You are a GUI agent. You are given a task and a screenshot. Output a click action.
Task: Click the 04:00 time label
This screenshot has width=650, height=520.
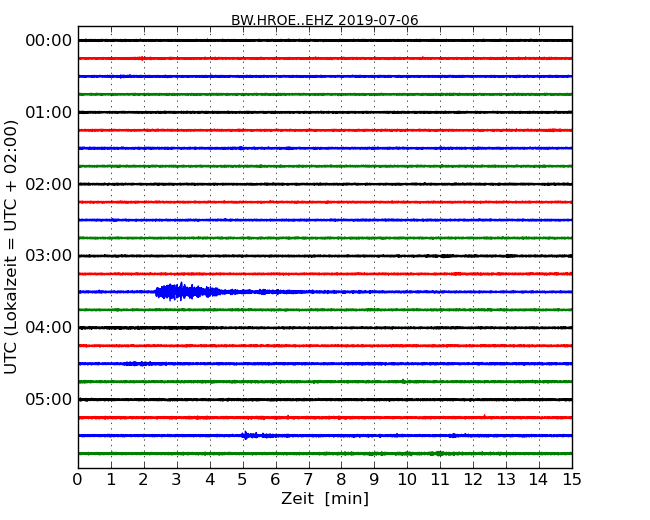point(49,328)
